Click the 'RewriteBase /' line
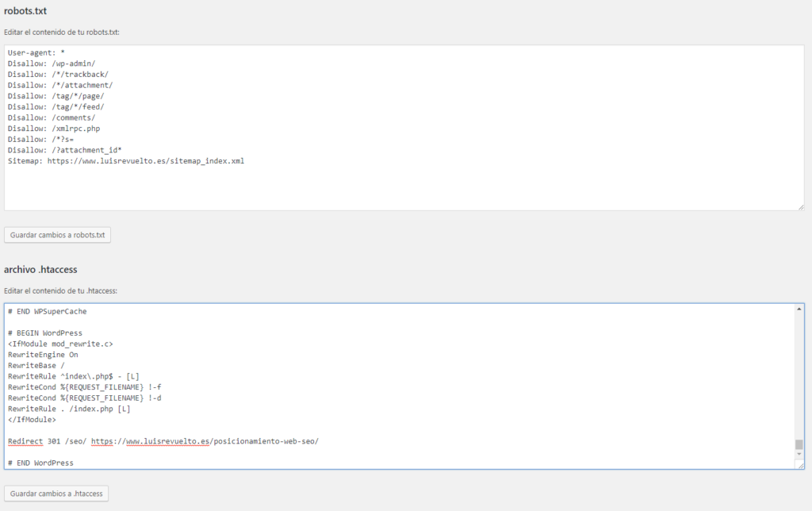 coord(36,366)
